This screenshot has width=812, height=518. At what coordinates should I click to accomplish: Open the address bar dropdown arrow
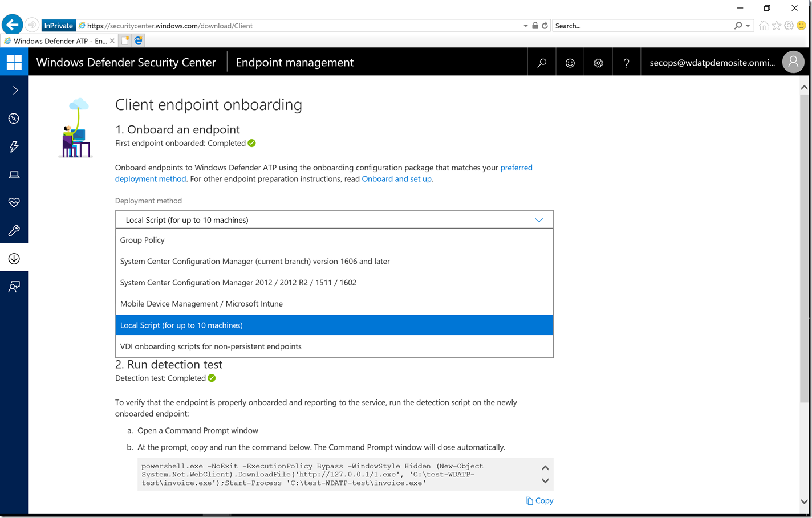point(525,26)
